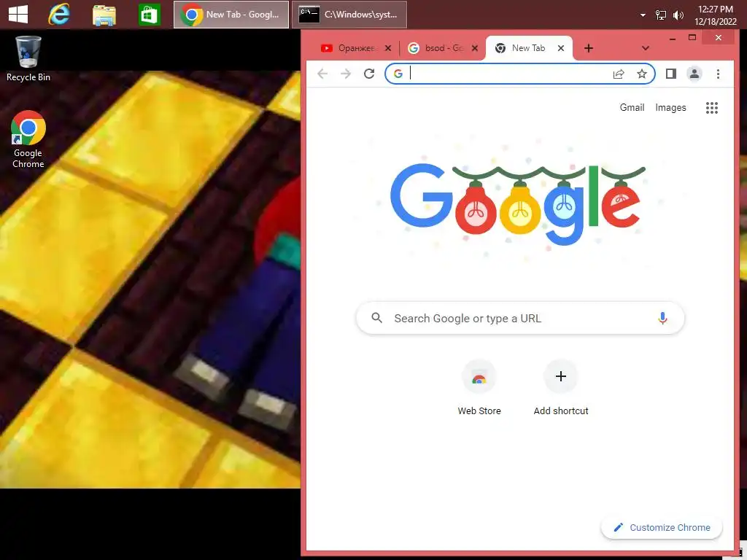The image size is (747, 560).
Task: Close the bsod Google tab
Action: pos(474,48)
